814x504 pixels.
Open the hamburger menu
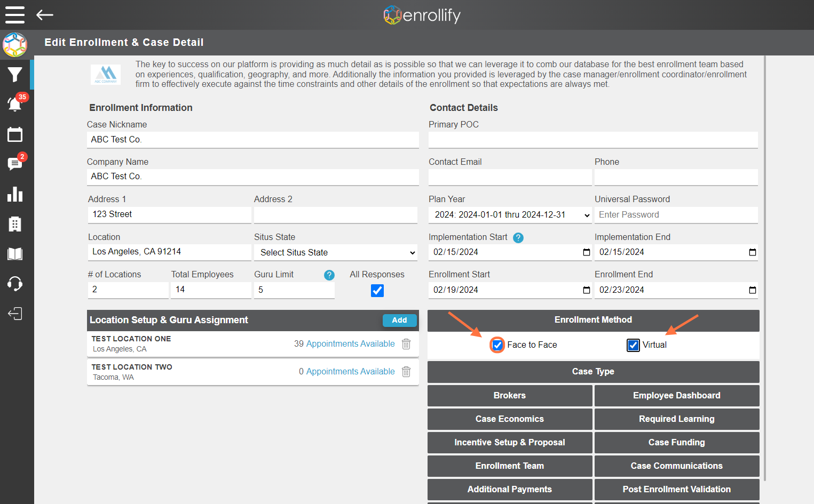[15, 15]
